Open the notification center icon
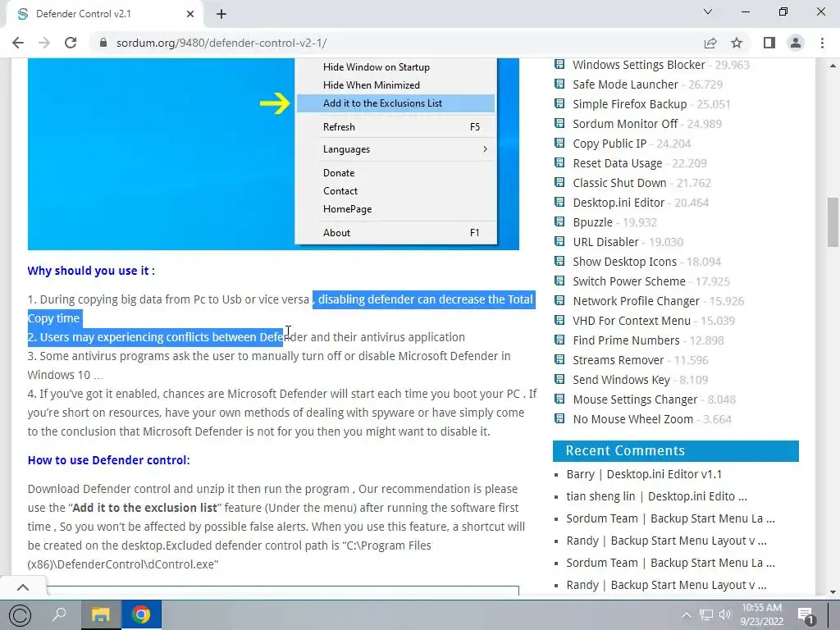The image size is (840, 630). (x=806, y=615)
